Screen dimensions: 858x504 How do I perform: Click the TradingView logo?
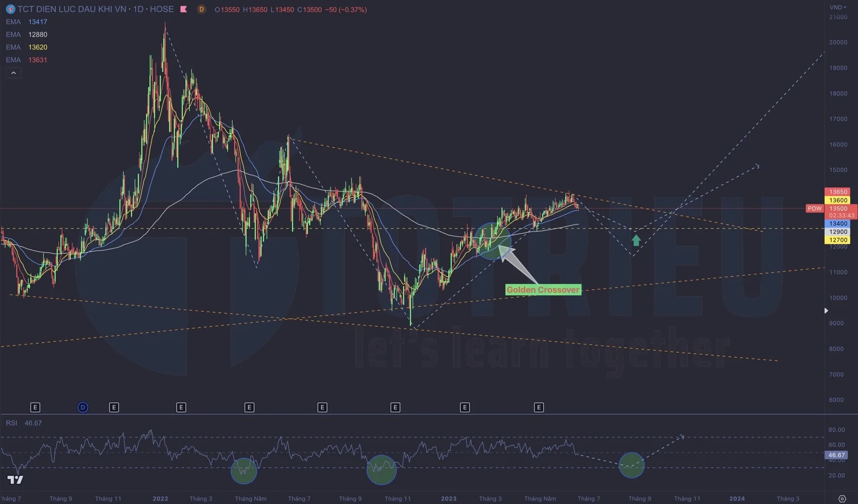coord(15,480)
